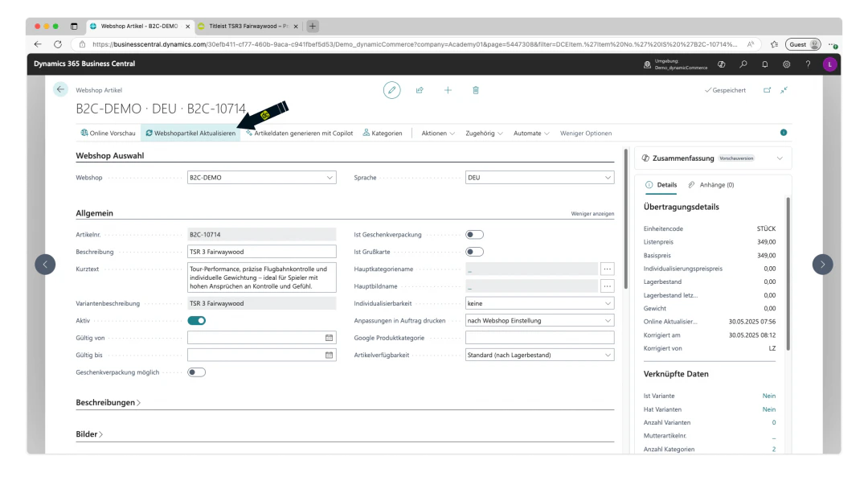Disable the Aktiv switch
868x489 pixels.
coord(197,321)
